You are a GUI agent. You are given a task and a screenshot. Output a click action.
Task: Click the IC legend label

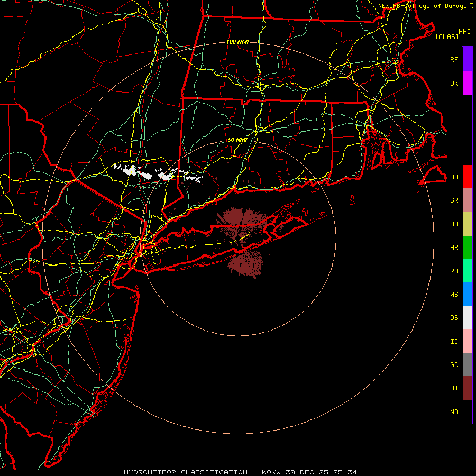coord(454,342)
